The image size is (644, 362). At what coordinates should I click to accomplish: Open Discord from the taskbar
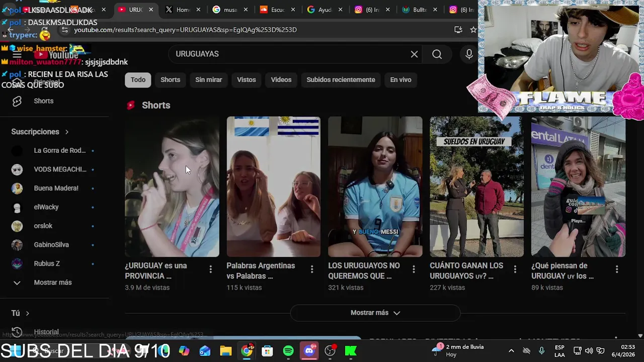point(309,351)
